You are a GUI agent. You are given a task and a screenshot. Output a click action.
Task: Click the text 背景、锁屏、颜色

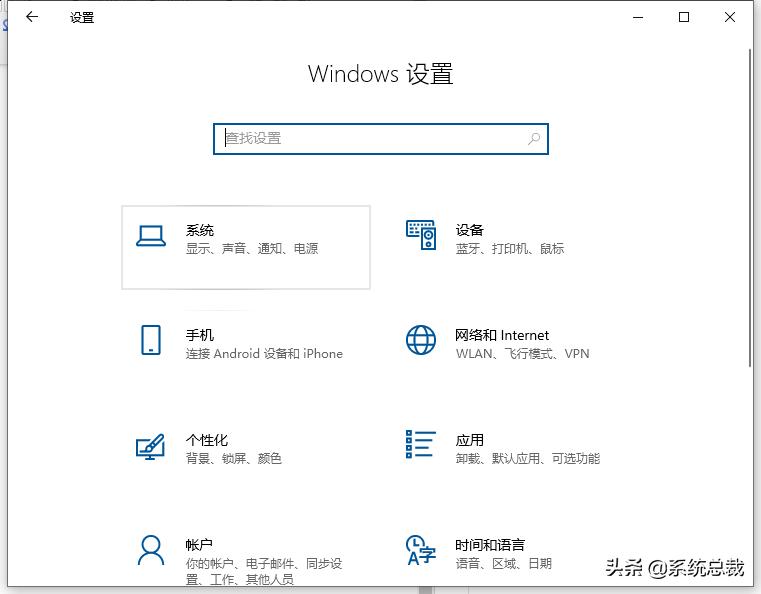click(233, 458)
